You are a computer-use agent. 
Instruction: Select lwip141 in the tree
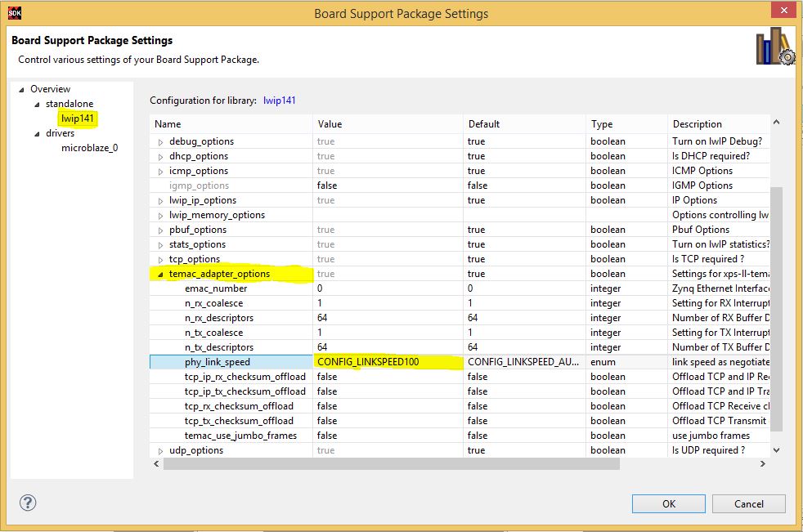[x=78, y=118]
